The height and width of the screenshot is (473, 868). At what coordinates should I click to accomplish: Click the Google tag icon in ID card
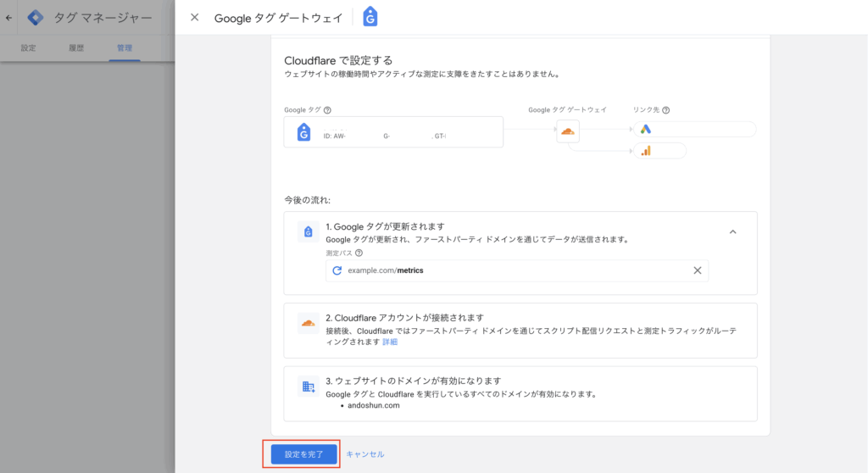pyautogui.click(x=304, y=132)
